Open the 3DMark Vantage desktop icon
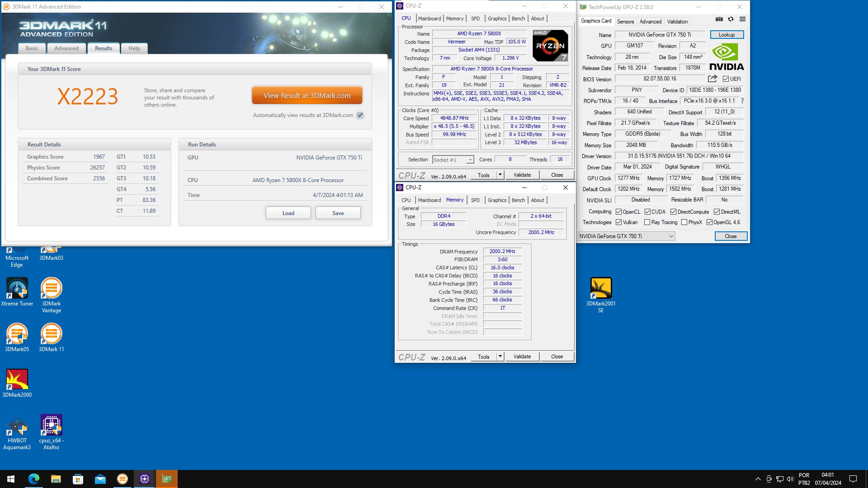The image size is (868, 488). [51, 295]
